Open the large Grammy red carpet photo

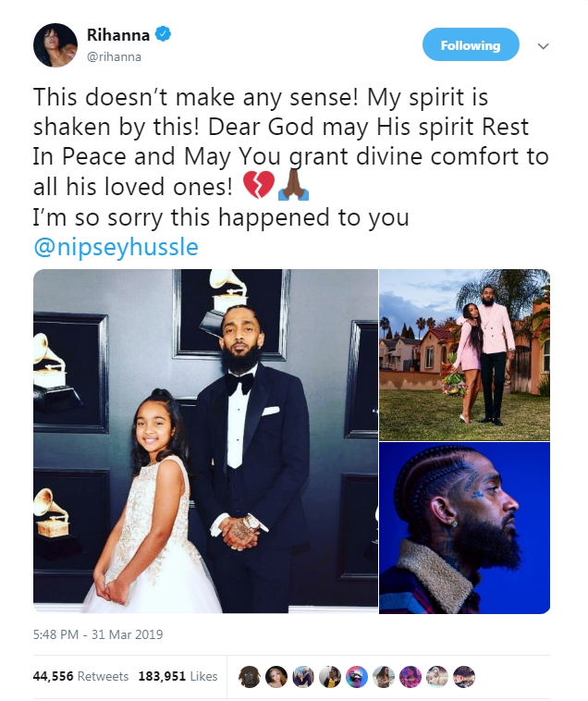[205, 441]
